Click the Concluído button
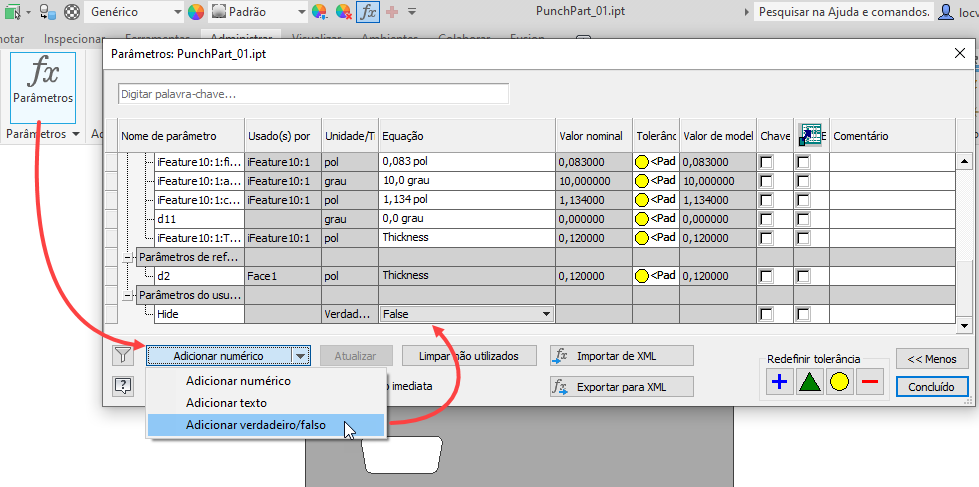Image resolution: width=979 pixels, height=487 pixels. (932, 386)
